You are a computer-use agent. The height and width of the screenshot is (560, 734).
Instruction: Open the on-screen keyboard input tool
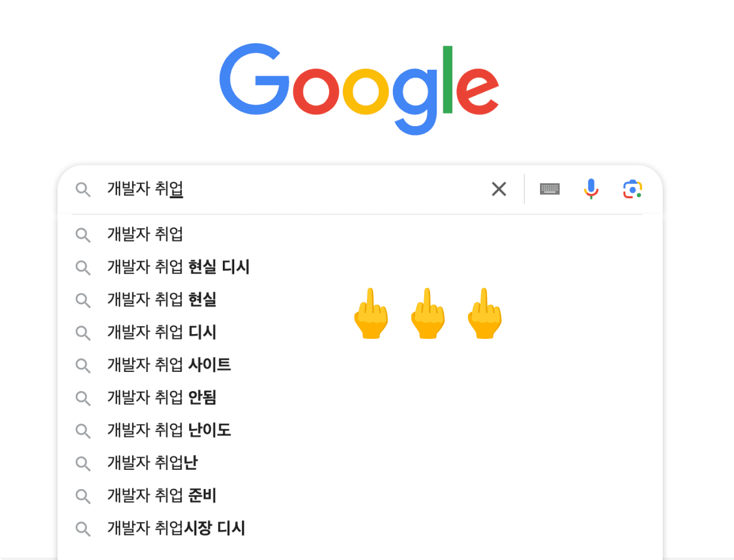pyautogui.click(x=550, y=189)
